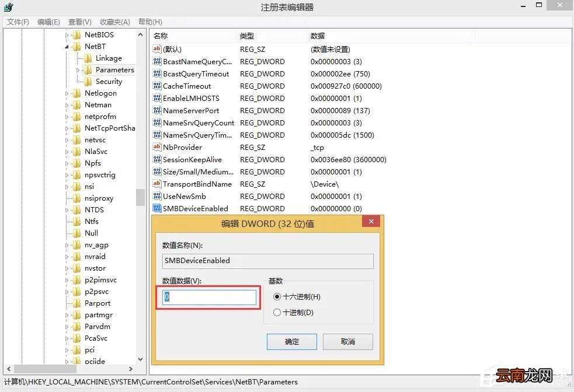
Task: Click the Registry Editor title bar icon
Action: coord(7,7)
